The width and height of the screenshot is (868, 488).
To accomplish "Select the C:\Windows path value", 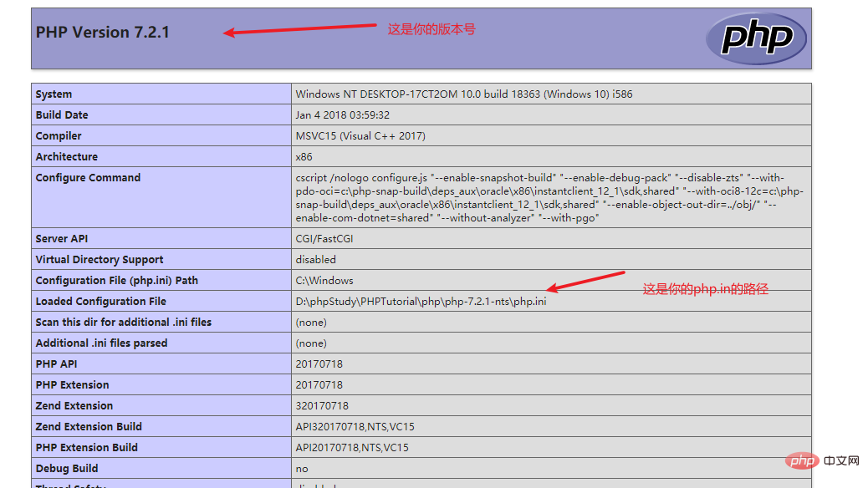I will coord(324,281).
